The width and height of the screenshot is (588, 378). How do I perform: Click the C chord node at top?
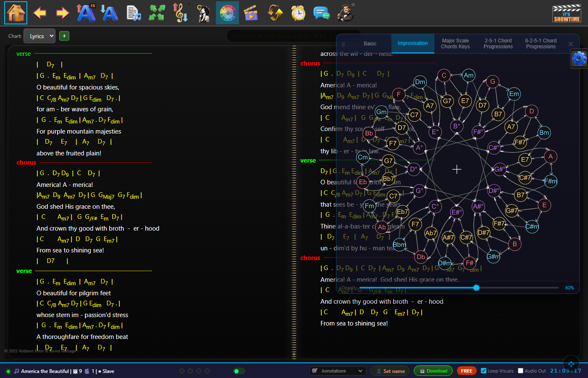[444, 75]
